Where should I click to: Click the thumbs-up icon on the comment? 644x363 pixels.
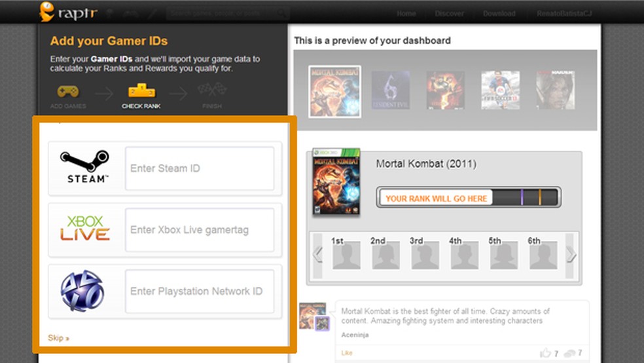tap(545, 353)
